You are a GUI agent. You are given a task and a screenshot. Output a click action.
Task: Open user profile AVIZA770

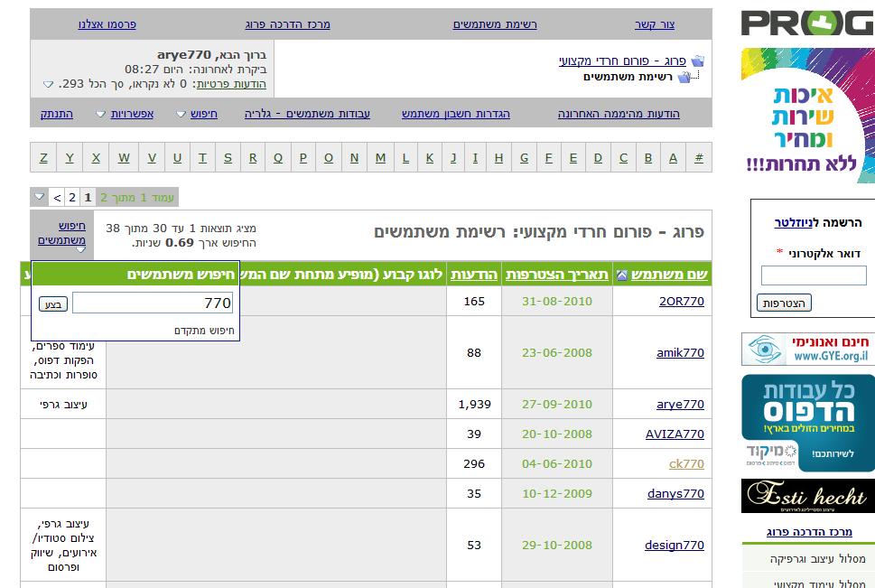675,434
